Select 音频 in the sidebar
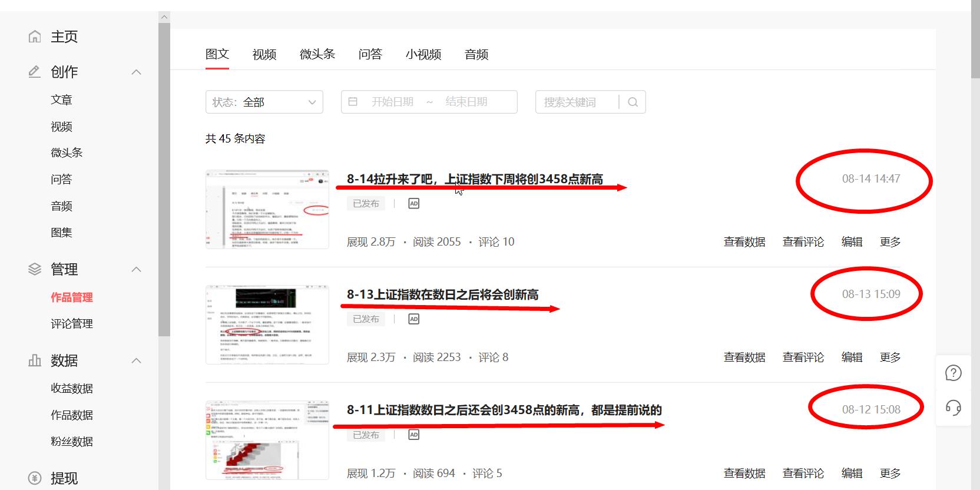Screen dimensions: 980x490 61,206
